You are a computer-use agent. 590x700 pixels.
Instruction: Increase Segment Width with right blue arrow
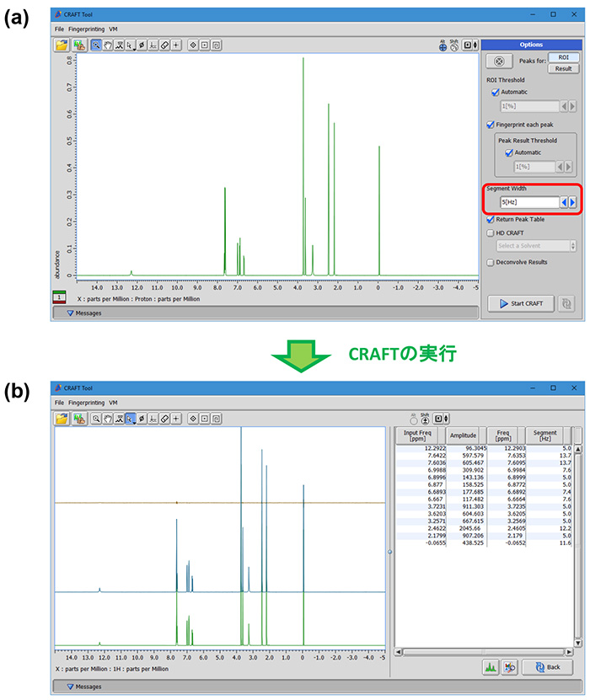[x=572, y=202]
